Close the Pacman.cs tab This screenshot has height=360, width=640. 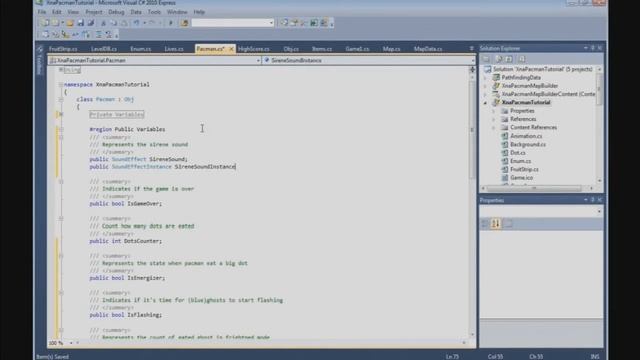(231, 49)
